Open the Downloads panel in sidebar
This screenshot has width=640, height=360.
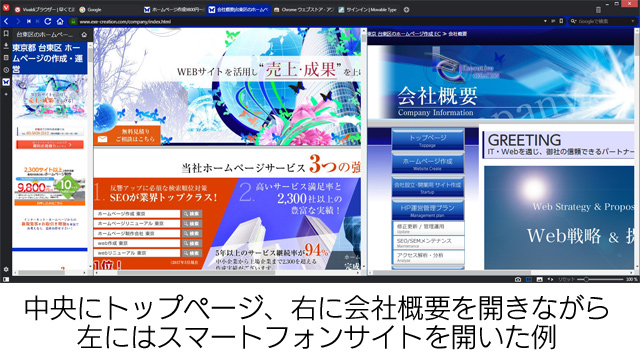(6, 46)
